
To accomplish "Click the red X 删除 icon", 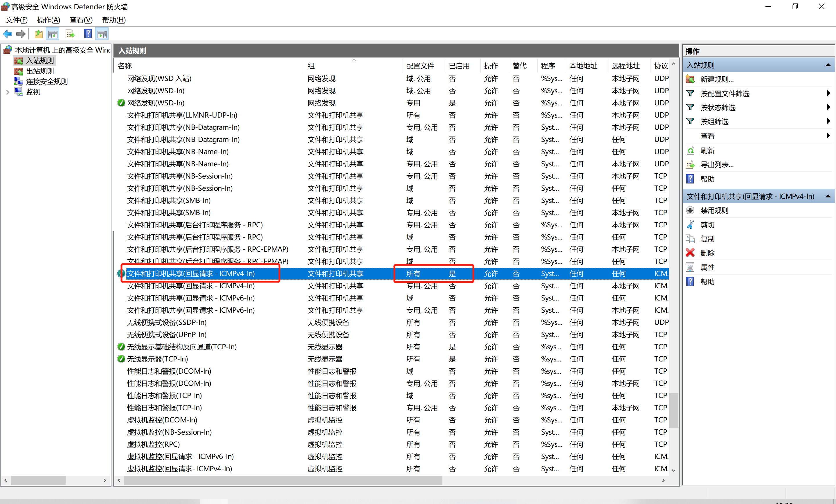I will [690, 253].
